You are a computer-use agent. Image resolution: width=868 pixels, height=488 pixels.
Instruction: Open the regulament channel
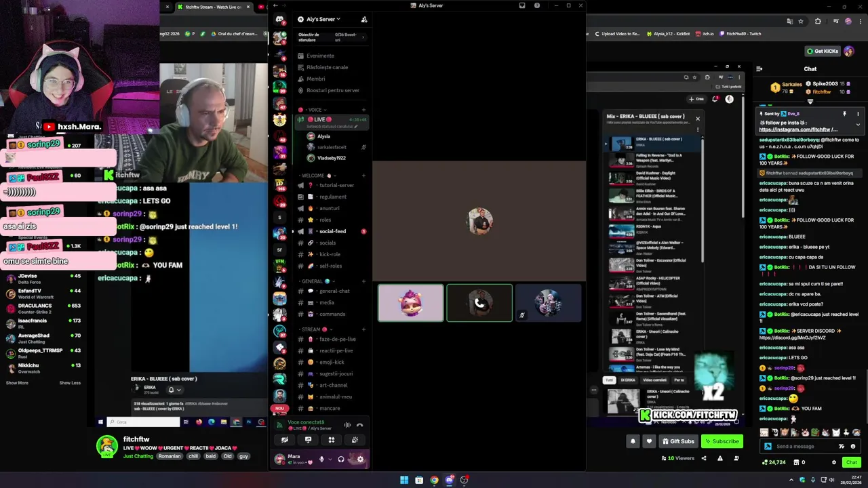pyautogui.click(x=332, y=197)
